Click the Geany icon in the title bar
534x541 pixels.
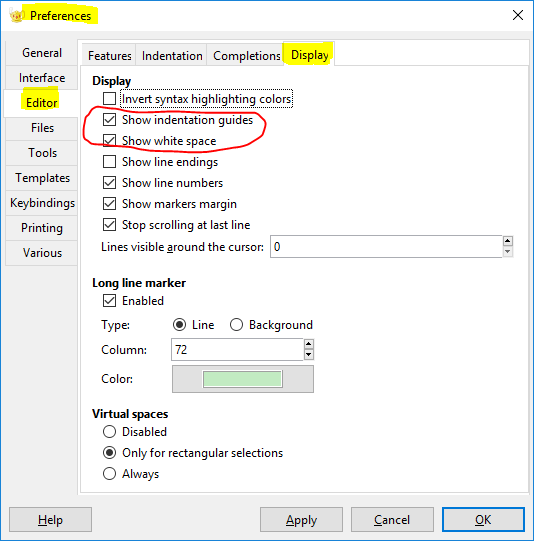coord(17,16)
